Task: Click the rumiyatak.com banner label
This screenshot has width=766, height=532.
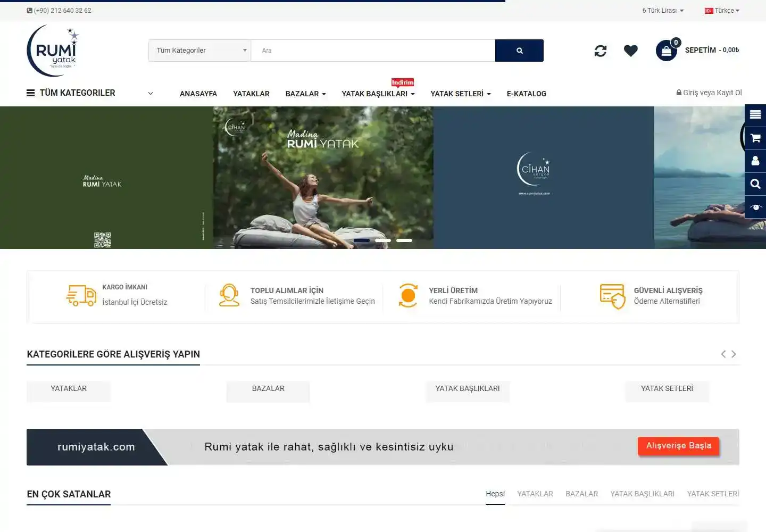Action: pyautogui.click(x=96, y=447)
